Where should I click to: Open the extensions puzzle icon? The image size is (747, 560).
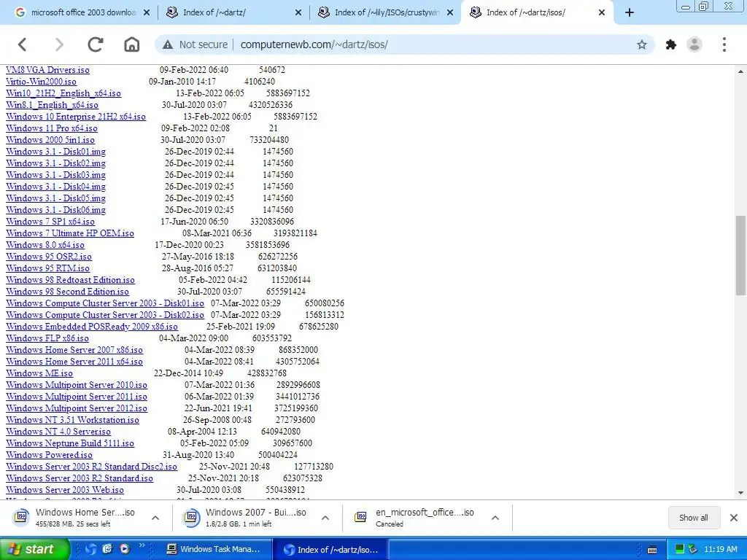point(671,44)
